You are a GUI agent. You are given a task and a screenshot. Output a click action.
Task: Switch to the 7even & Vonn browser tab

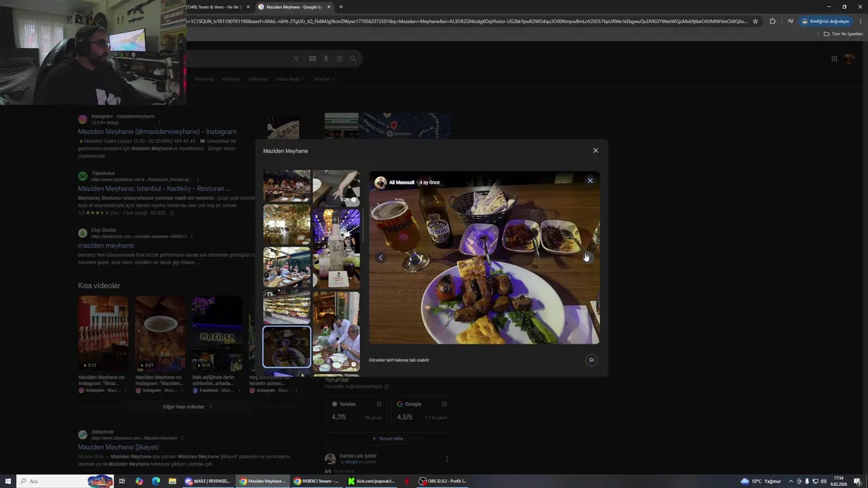pyautogui.click(x=218, y=7)
